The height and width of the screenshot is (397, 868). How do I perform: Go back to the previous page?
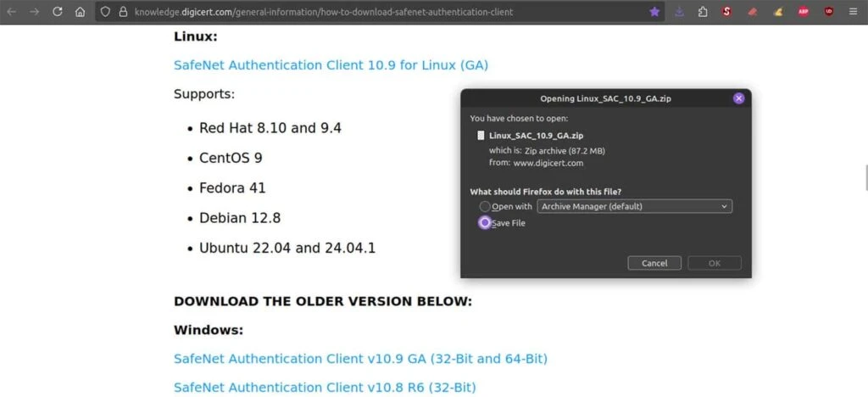11,12
